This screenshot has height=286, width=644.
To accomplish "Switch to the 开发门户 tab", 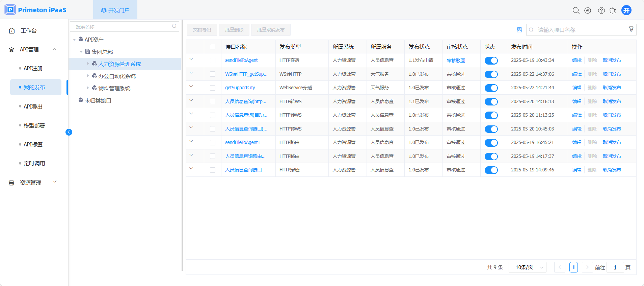I will click(x=115, y=10).
